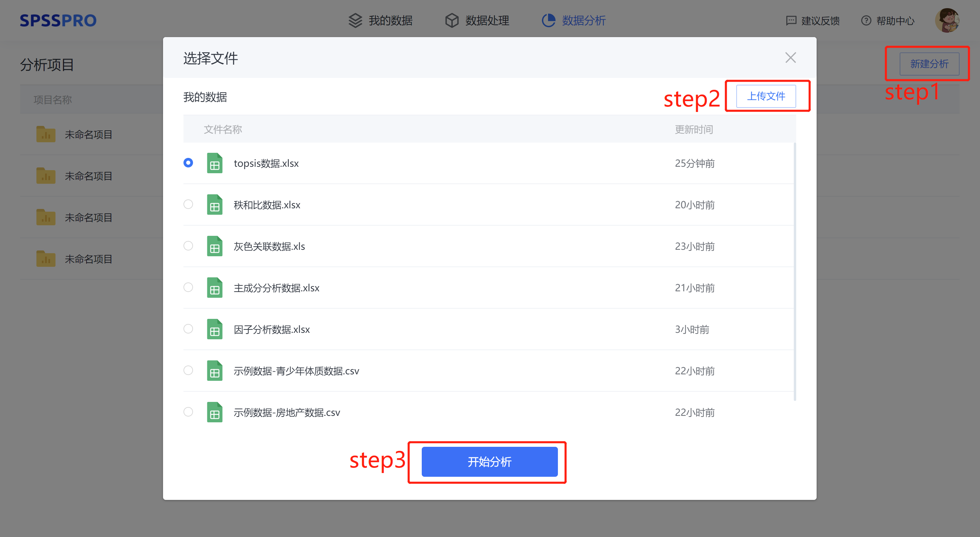Image resolution: width=980 pixels, height=537 pixels.
Task: Open the 数据处理 navigation tab
Action: (478, 20)
